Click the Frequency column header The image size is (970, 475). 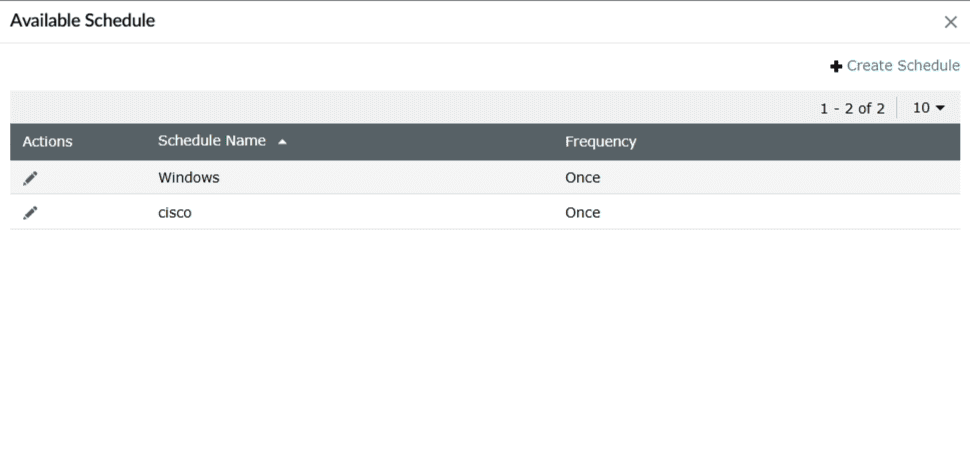click(x=600, y=142)
